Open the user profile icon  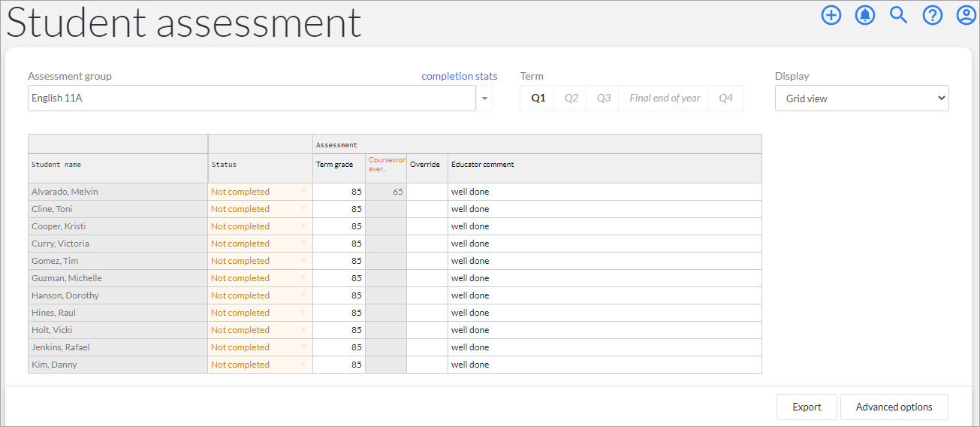[966, 15]
